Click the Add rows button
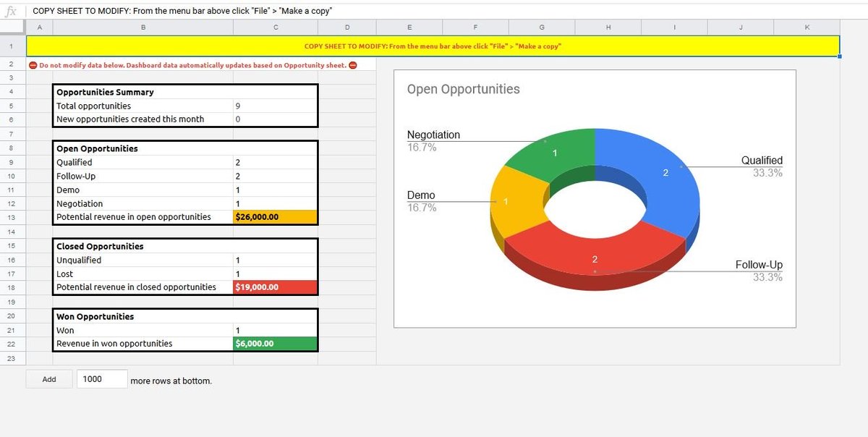The height and width of the screenshot is (437, 868). coord(49,379)
